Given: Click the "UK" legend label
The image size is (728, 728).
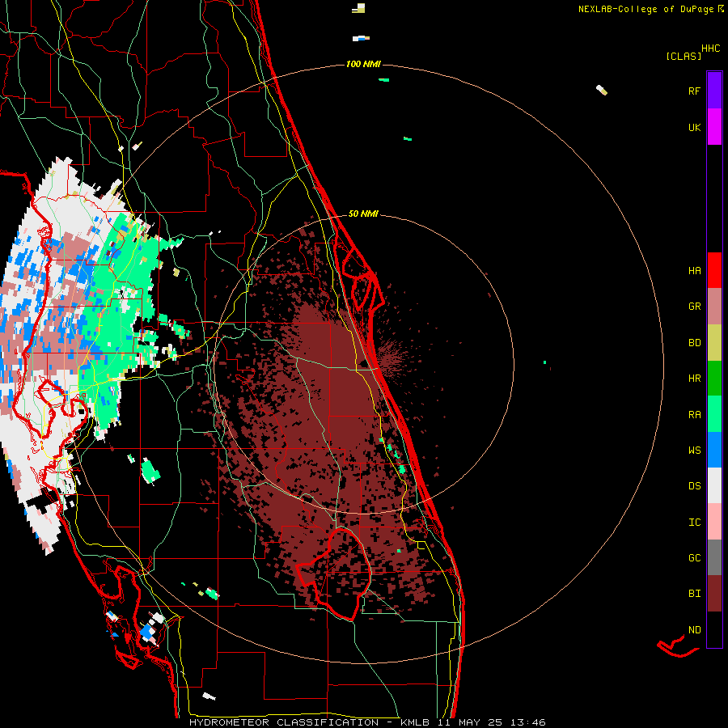Looking at the screenshot, I should pos(694,127).
